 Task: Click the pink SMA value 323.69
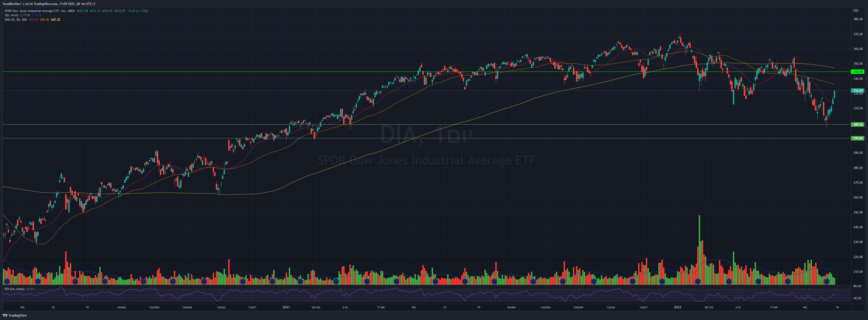coord(33,19)
